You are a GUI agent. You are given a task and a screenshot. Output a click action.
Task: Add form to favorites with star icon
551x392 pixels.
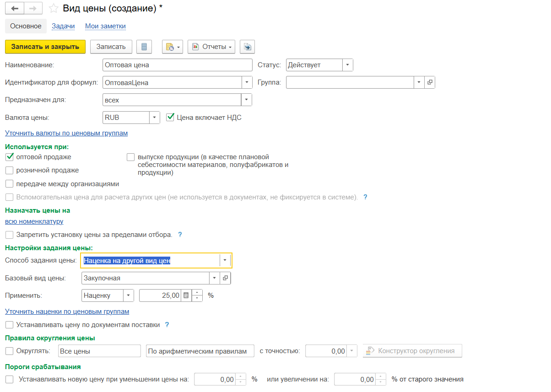[54, 8]
